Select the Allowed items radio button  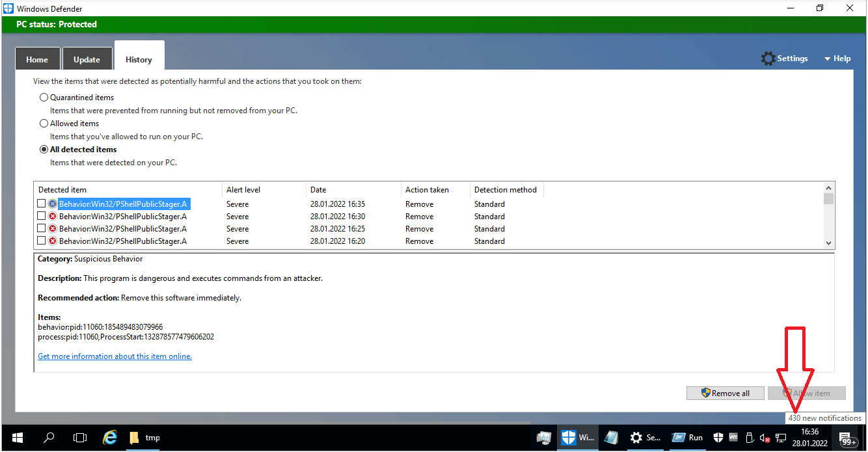(44, 124)
